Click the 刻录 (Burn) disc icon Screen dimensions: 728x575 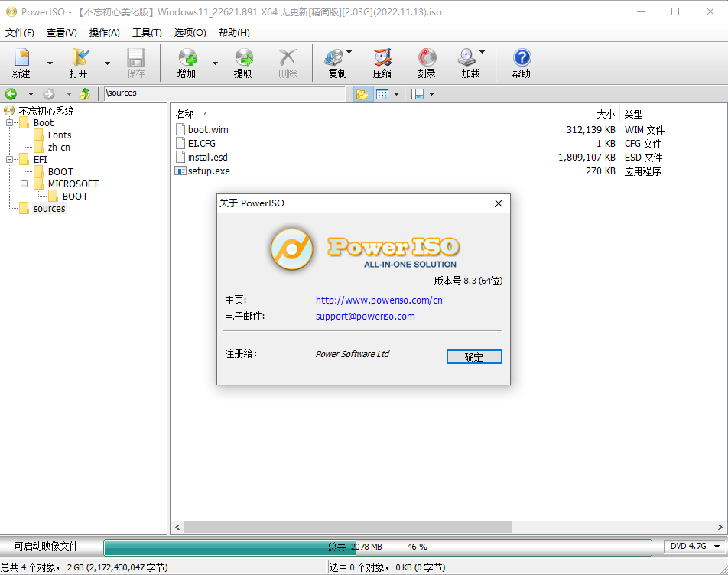coord(427,63)
